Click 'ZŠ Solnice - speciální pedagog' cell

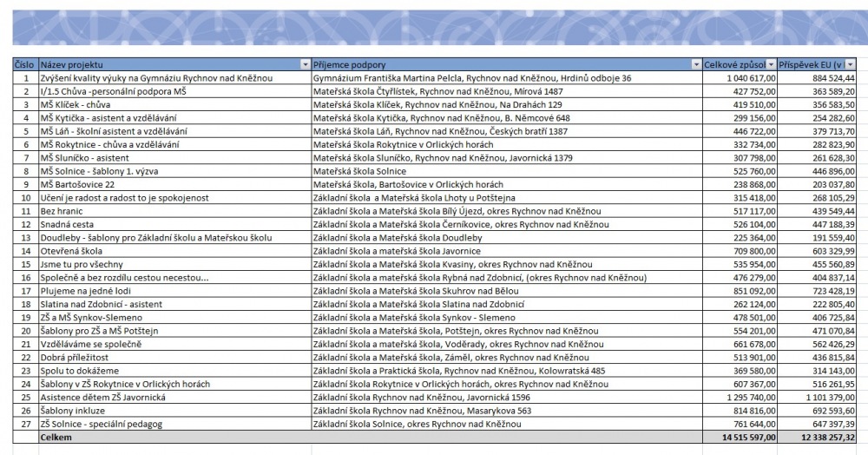coord(175,424)
